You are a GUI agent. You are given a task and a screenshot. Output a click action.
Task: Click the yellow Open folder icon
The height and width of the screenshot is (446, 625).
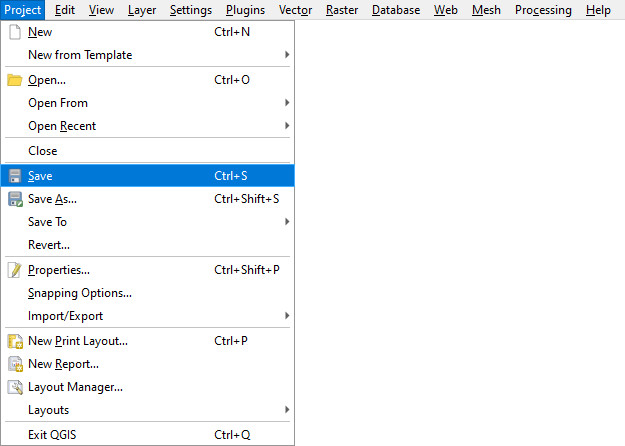(15, 80)
